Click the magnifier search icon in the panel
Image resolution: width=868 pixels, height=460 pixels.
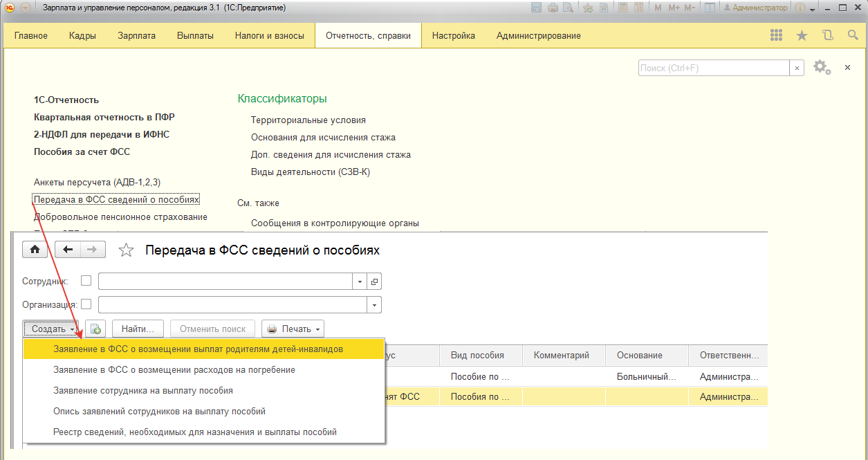coord(853,36)
